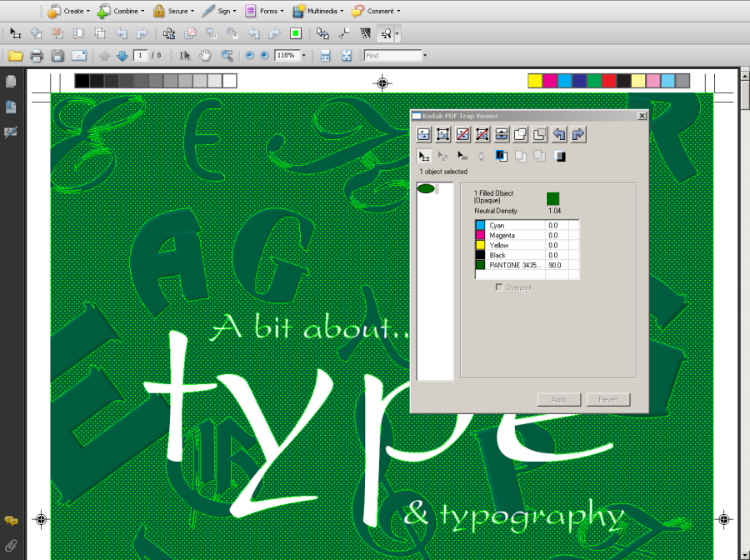Screen dimensions: 750x560
Task: Click the green filled object color swatch
Action: (552, 197)
